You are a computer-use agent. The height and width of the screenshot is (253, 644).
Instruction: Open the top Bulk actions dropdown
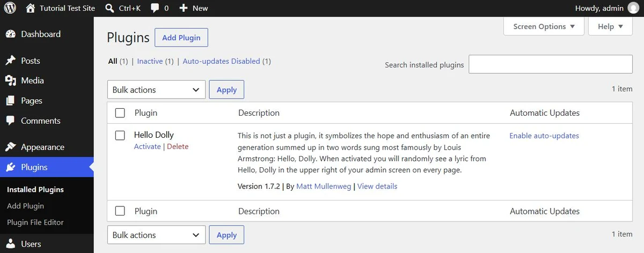(157, 90)
